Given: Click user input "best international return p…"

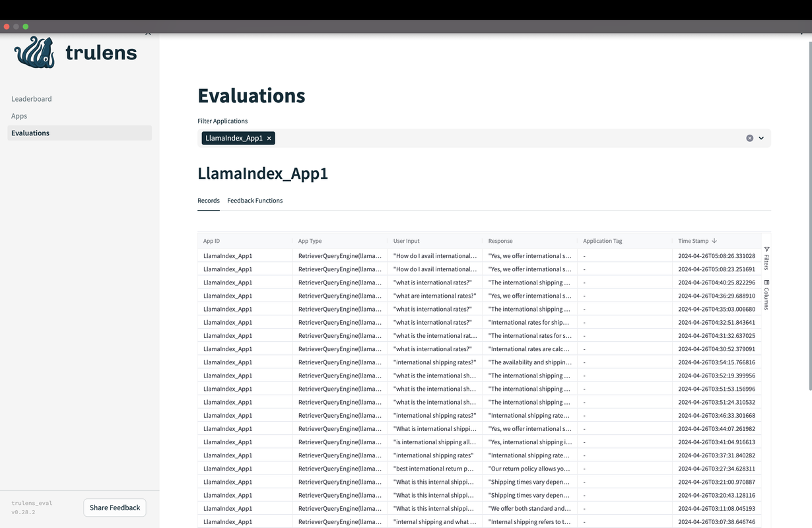Looking at the screenshot, I should (434, 469).
